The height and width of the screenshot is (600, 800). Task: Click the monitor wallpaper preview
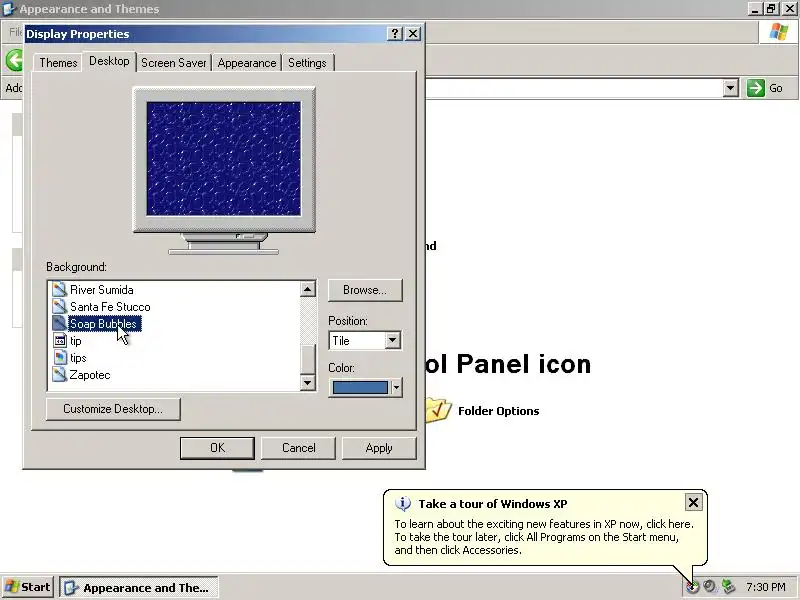coord(223,159)
